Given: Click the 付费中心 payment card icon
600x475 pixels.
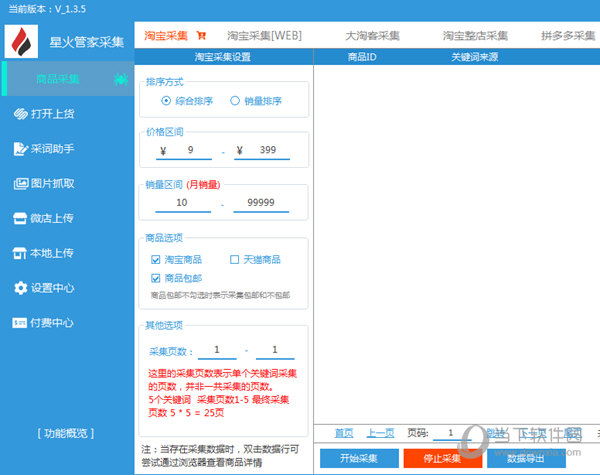Looking at the screenshot, I should (20, 323).
